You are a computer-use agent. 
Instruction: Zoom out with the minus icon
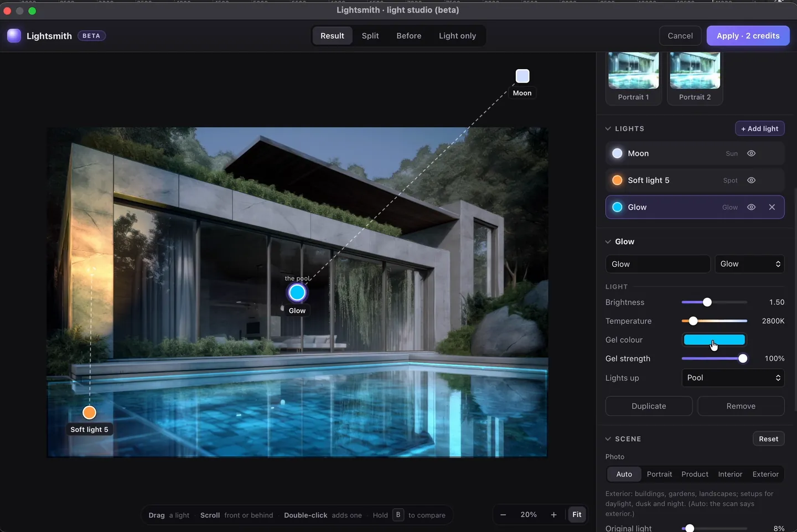[503, 515]
